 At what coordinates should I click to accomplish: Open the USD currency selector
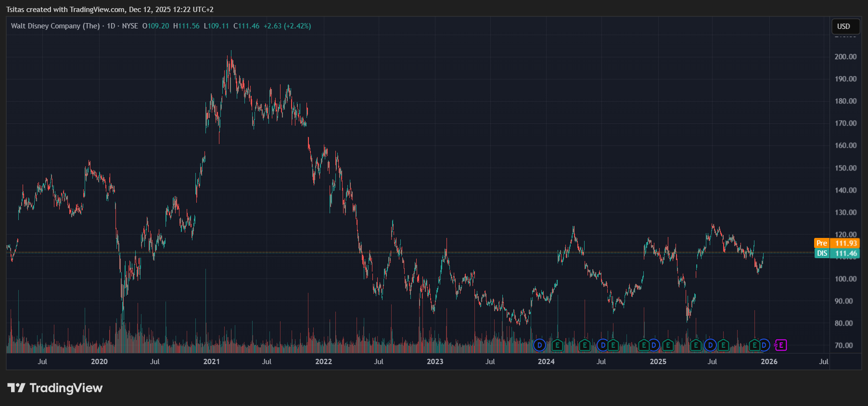tap(844, 26)
